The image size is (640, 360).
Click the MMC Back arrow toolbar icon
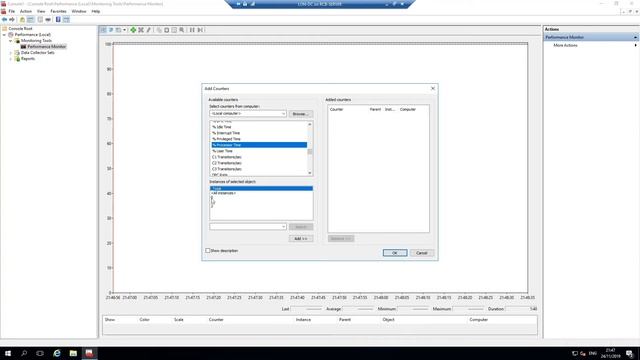pos(4,20)
